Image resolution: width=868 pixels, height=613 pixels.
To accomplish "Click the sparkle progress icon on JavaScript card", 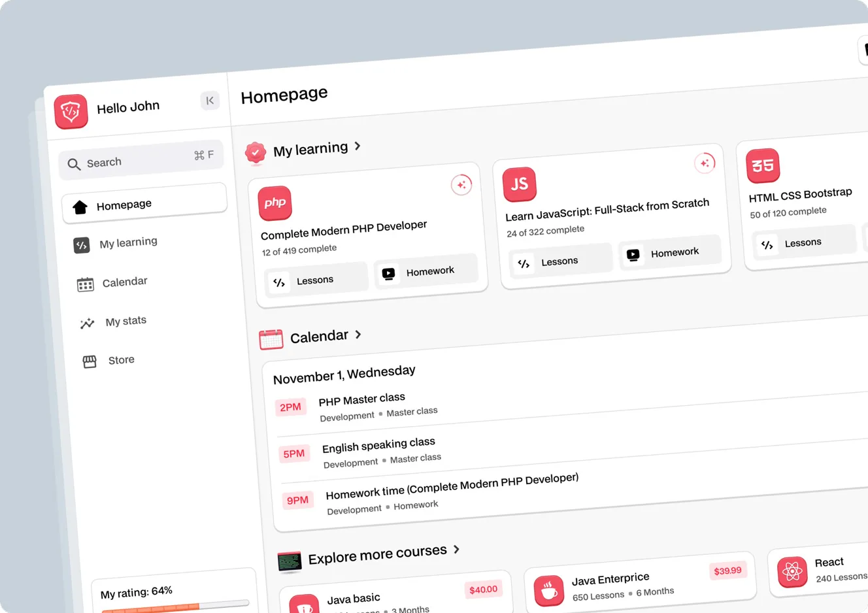I will [705, 163].
